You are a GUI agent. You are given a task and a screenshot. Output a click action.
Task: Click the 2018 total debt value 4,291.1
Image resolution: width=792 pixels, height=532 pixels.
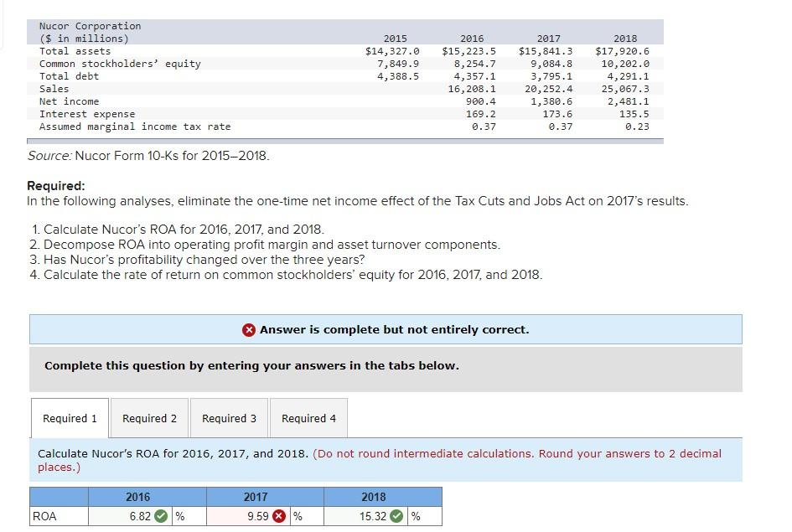[629, 76]
